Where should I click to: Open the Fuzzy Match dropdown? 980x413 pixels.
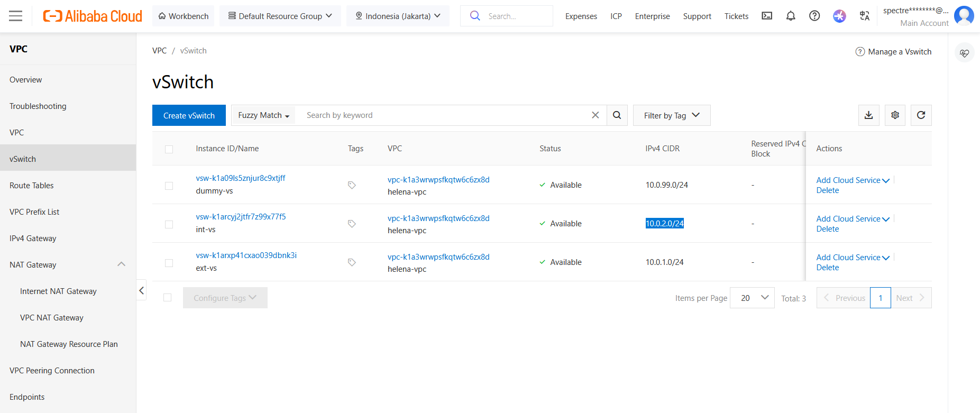click(263, 115)
